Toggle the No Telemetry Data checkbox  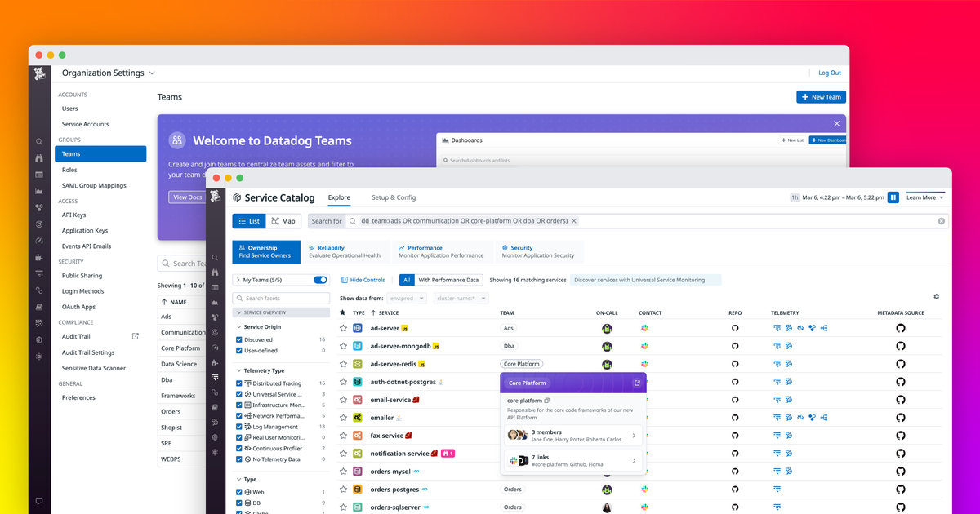pos(239,459)
